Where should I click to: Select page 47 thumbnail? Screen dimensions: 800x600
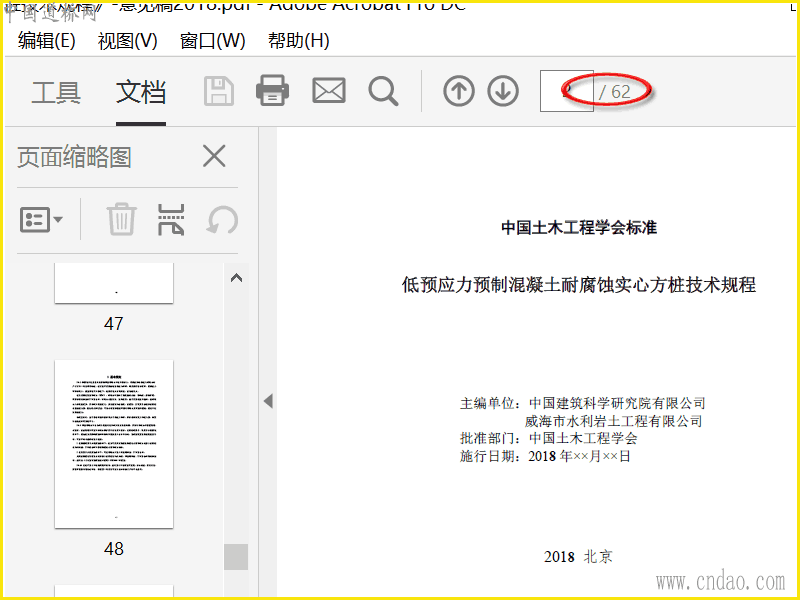(114, 283)
